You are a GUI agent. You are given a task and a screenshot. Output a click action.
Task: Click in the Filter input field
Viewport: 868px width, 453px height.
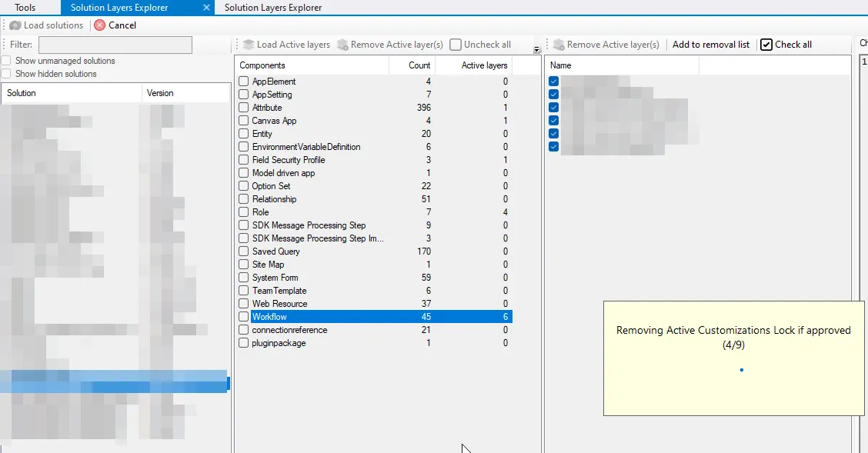115,45
